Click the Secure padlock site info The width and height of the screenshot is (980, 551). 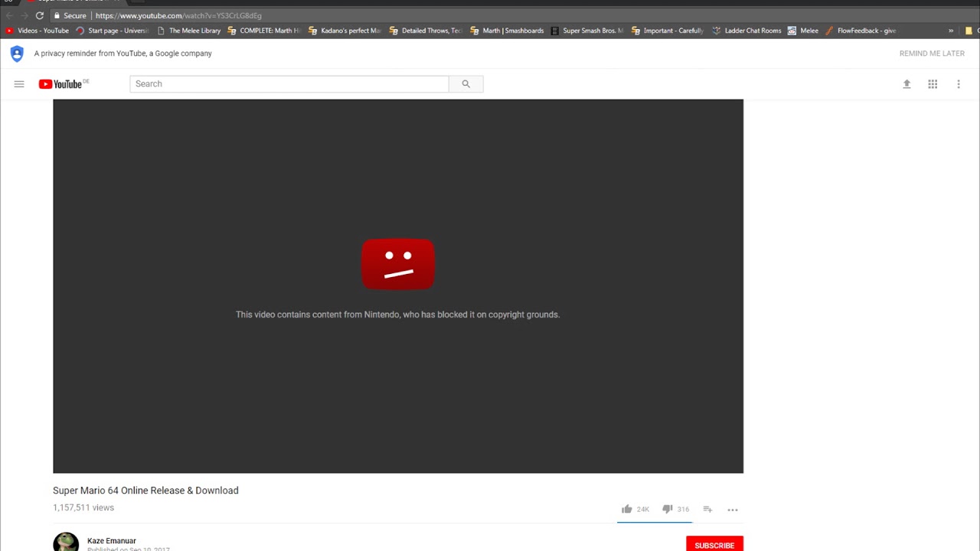point(70,15)
